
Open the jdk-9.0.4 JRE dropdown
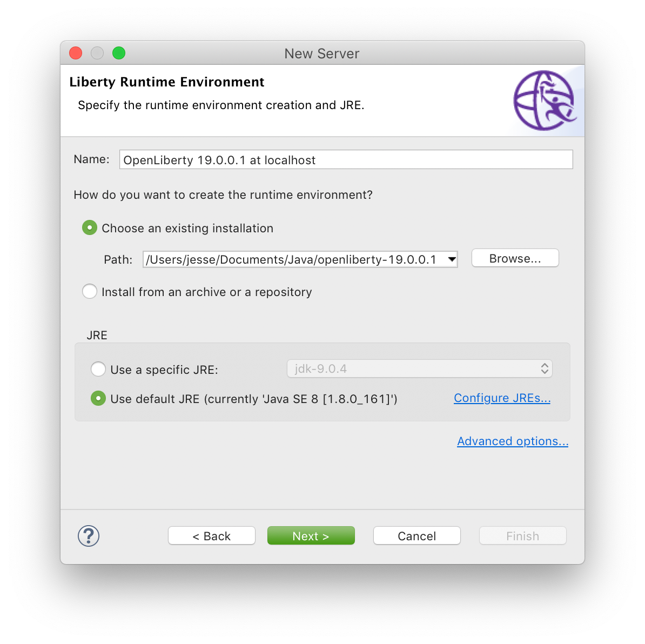419,369
